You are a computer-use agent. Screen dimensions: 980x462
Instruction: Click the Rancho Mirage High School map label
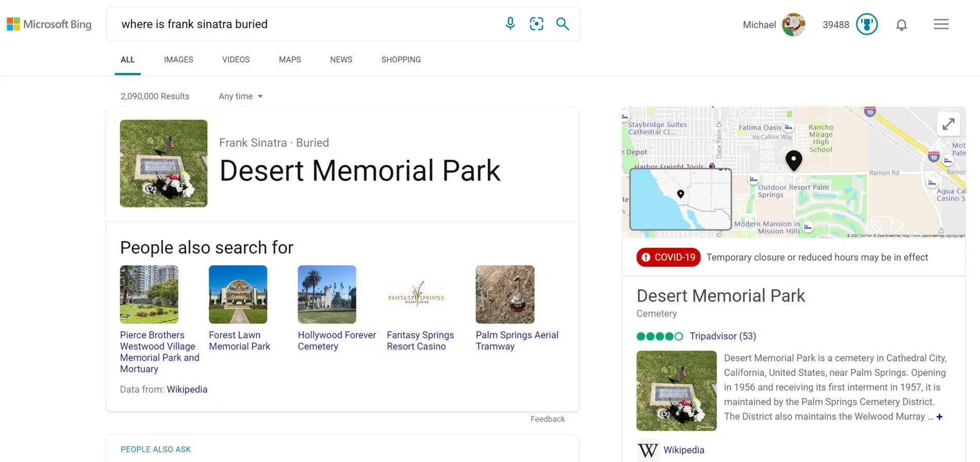click(x=821, y=138)
